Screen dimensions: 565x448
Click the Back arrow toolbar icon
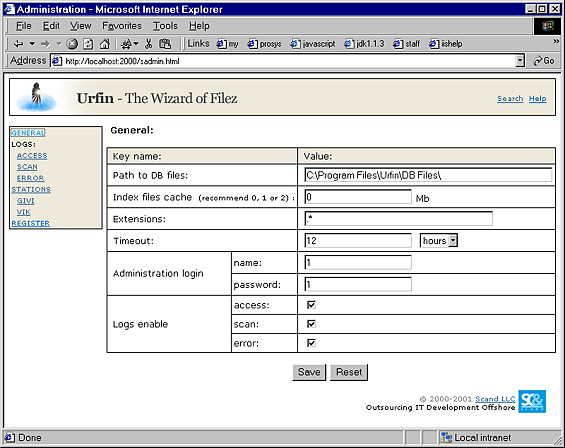[18, 44]
